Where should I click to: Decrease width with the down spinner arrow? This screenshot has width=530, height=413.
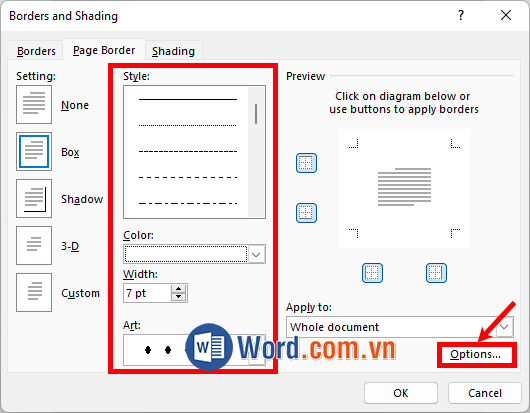pos(178,297)
